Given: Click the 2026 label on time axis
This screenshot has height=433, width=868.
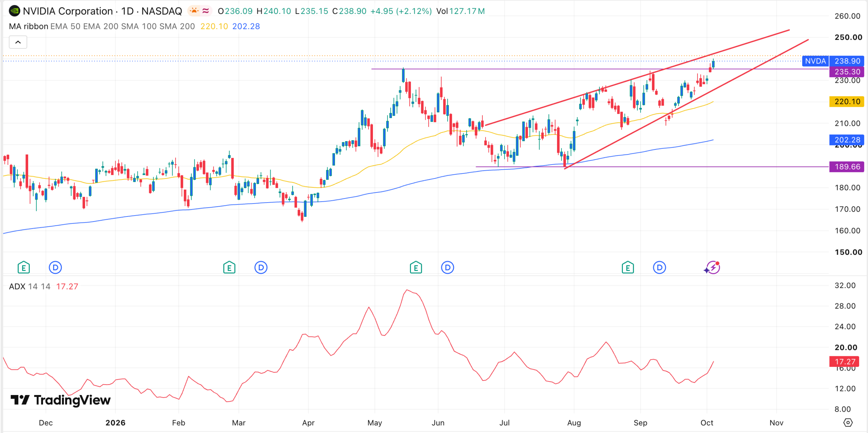Looking at the screenshot, I should pos(115,422).
